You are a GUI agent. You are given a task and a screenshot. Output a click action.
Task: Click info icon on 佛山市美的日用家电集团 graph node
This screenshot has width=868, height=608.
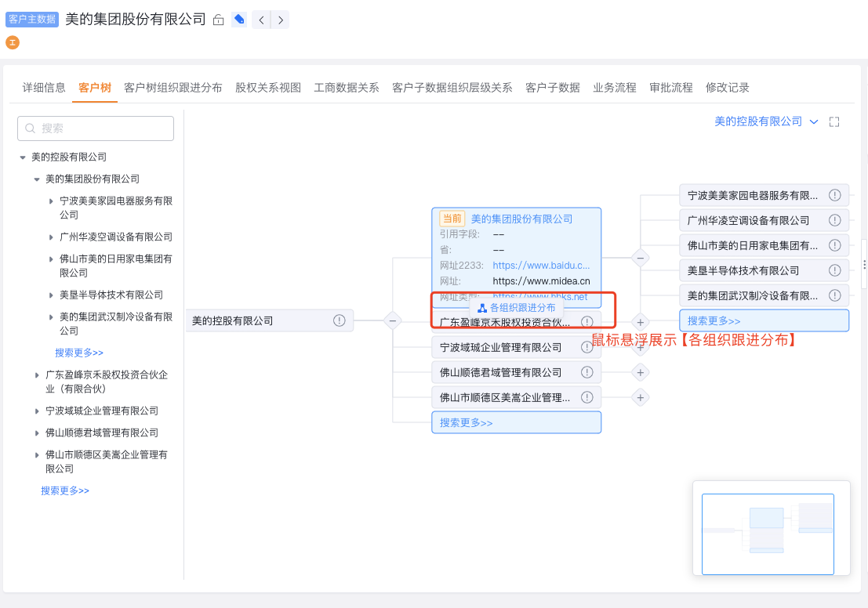(x=835, y=245)
